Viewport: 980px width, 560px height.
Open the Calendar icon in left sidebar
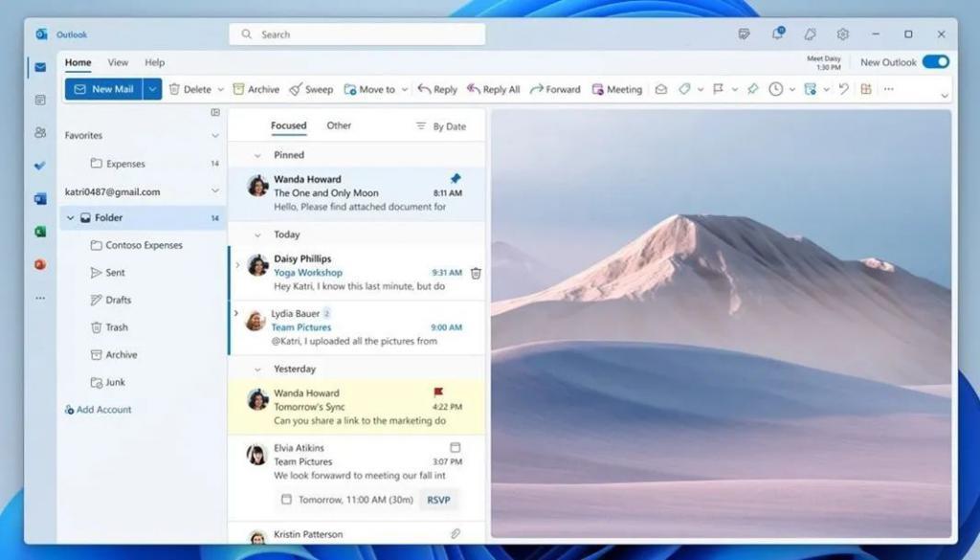tap(40, 100)
